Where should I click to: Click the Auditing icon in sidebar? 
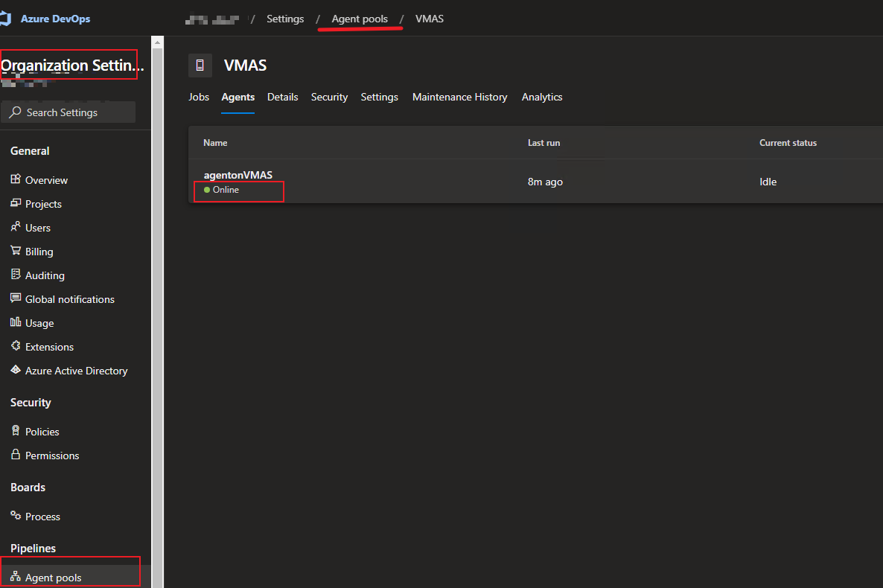[15, 275]
